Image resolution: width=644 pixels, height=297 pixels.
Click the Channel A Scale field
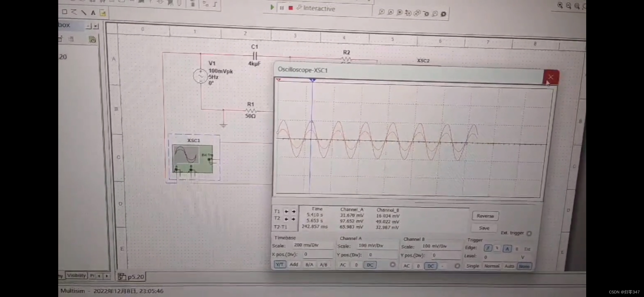(378, 246)
